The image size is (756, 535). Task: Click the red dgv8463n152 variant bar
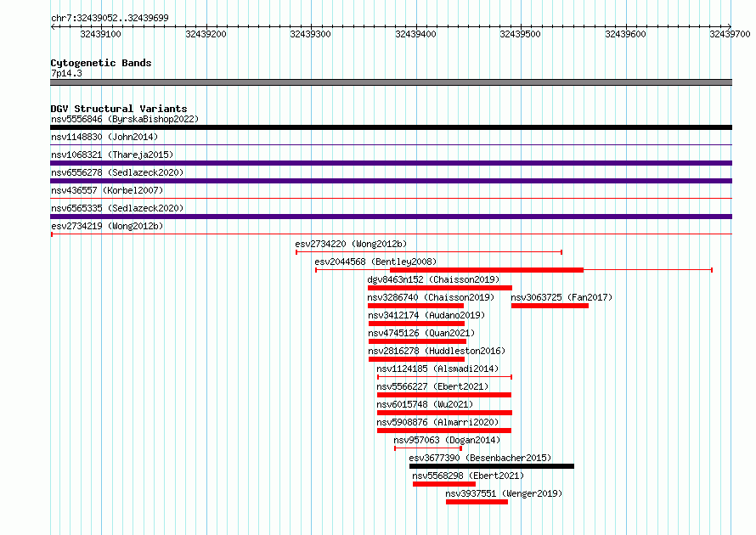(x=440, y=288)
